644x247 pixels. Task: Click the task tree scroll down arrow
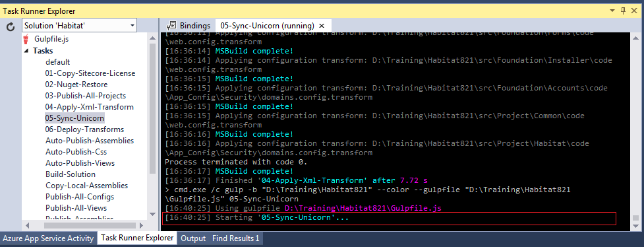tap(152, 214)
